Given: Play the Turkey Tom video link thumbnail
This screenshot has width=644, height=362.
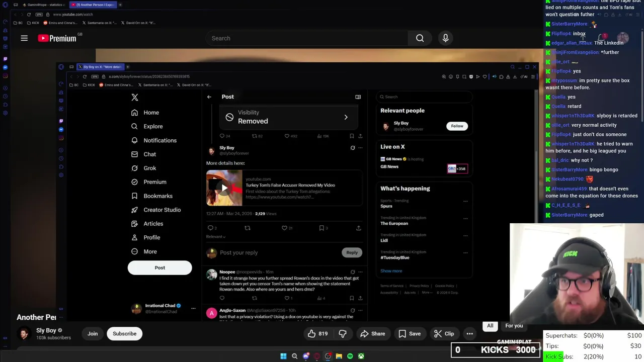Looking at the screenshot, I should (x=224, y=188).
